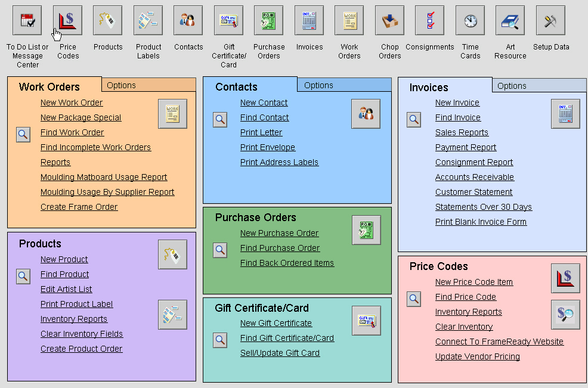Open the To Do List or Message Center
Screen dimensions: 588x388
27,20
